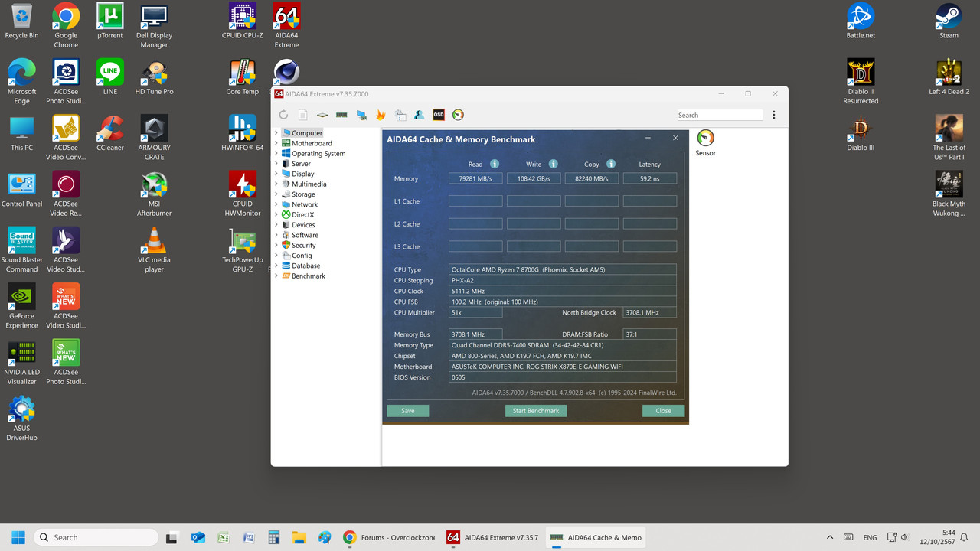Image resolution: width=980 pixels, height=551 pixels.
Task: Open CPUID CPU-Z desktop shortcut
Action: (x=243, y=21)
